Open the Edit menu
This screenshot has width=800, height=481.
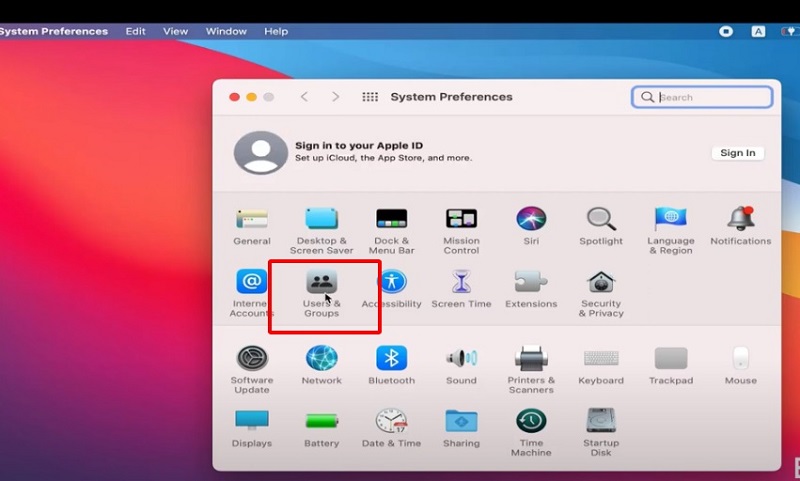click(135, 31)
